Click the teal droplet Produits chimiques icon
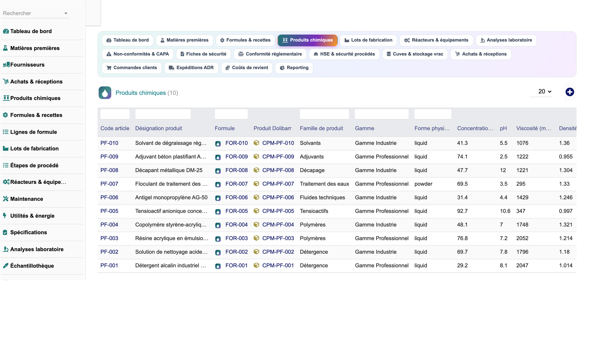This screenshot has height=364, width=589. (x=105, y=93)
